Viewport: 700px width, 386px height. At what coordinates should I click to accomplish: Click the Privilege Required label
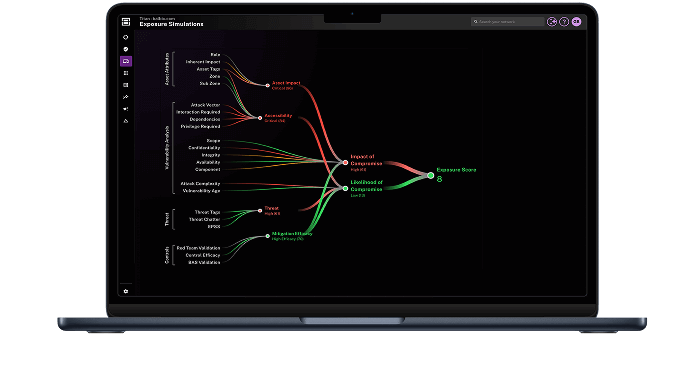(x=200, y=126)
